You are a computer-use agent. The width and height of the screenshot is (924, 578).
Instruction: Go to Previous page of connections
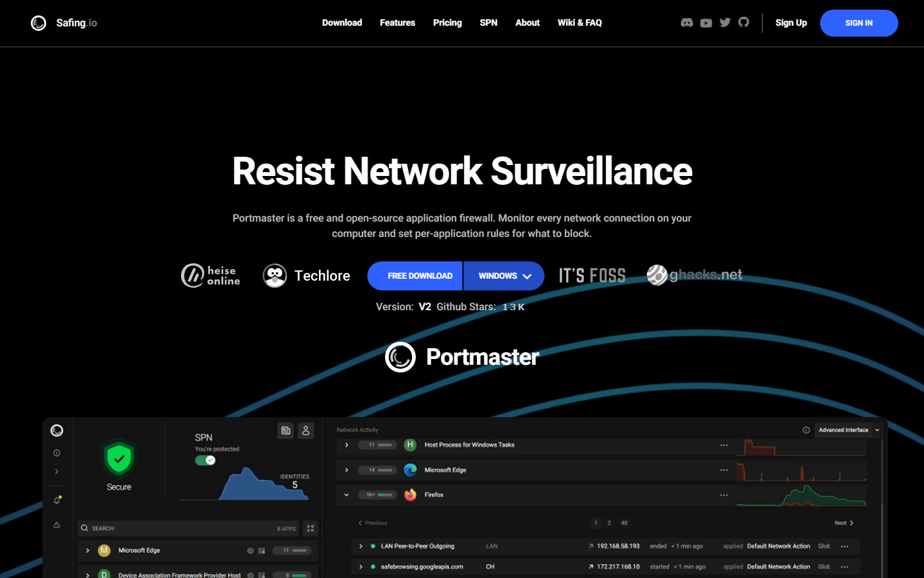coord(373,523)
